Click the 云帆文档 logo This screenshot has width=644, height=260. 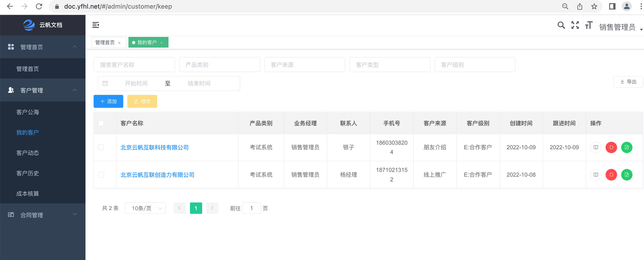(43, 25)
